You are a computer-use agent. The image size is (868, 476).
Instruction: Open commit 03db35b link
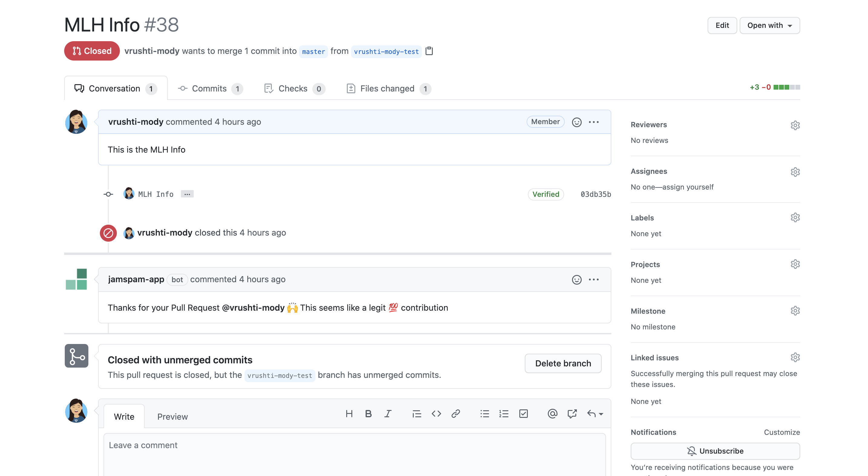tap(595, 194)
